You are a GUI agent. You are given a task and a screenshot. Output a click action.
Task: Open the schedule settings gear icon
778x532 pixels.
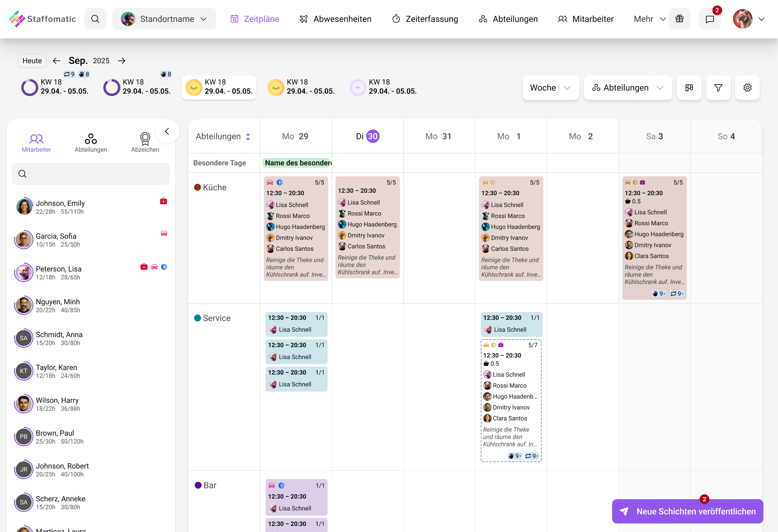(x=748, y=88)
